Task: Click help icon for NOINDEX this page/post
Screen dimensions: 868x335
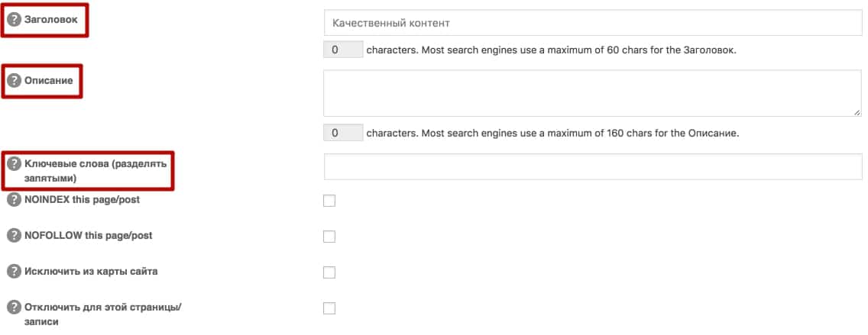Action: click(14, 200)
